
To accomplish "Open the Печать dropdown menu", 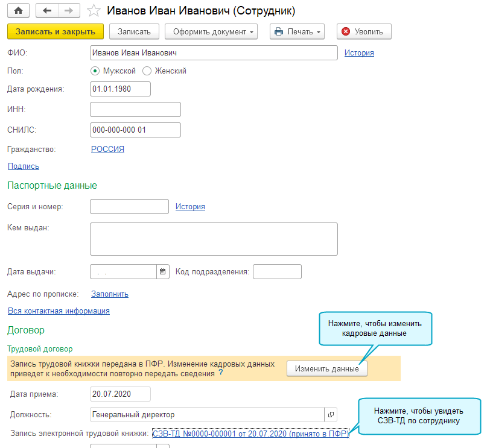I will coord(296,31).
